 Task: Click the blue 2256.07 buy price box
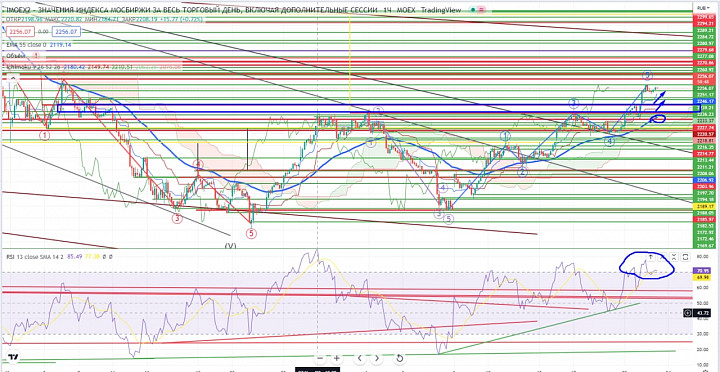66,32
